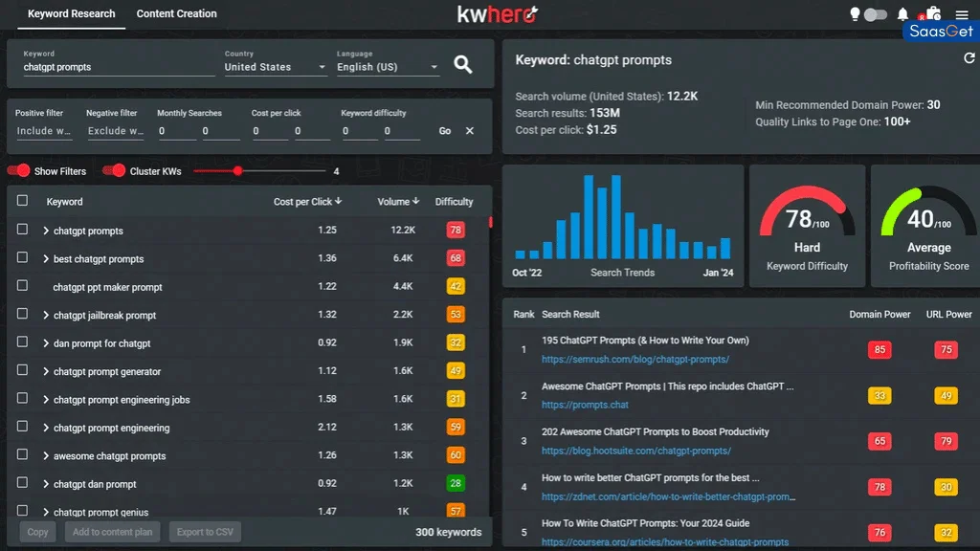Expand the chatgpt prompts cluster
The image size is (980, 551).
tap(46, 231)
